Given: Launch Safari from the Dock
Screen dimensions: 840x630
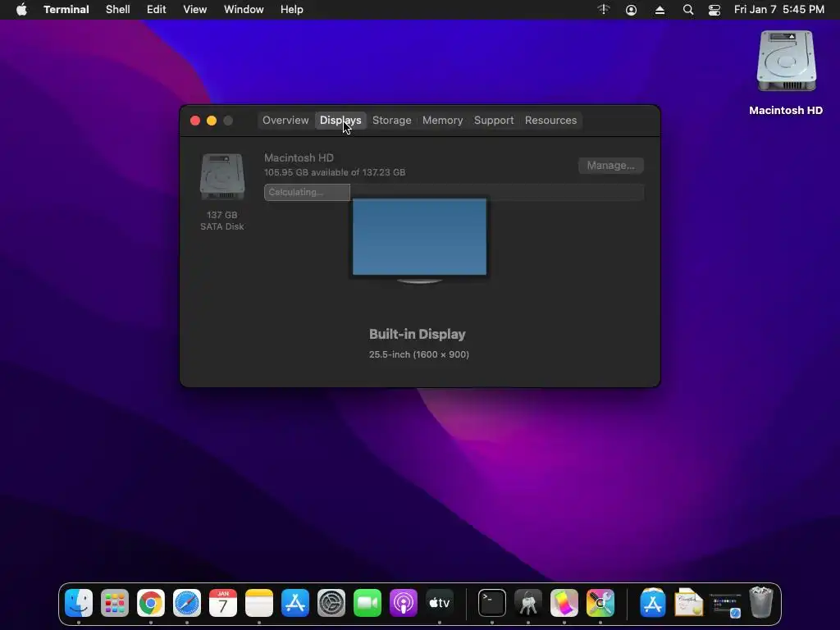Looking at the screenshot, I should tap(187, 603).
